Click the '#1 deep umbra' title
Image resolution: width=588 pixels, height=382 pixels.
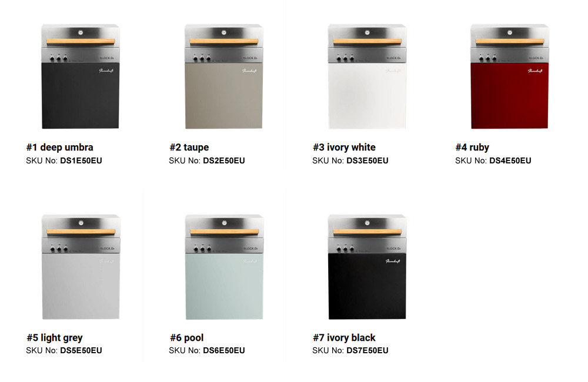(x=59, y=148)
